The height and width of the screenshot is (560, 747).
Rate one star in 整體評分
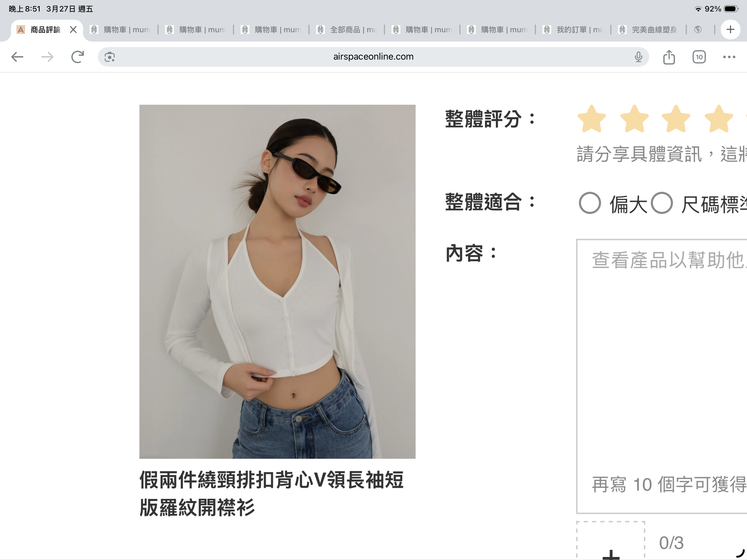[592, 119]
